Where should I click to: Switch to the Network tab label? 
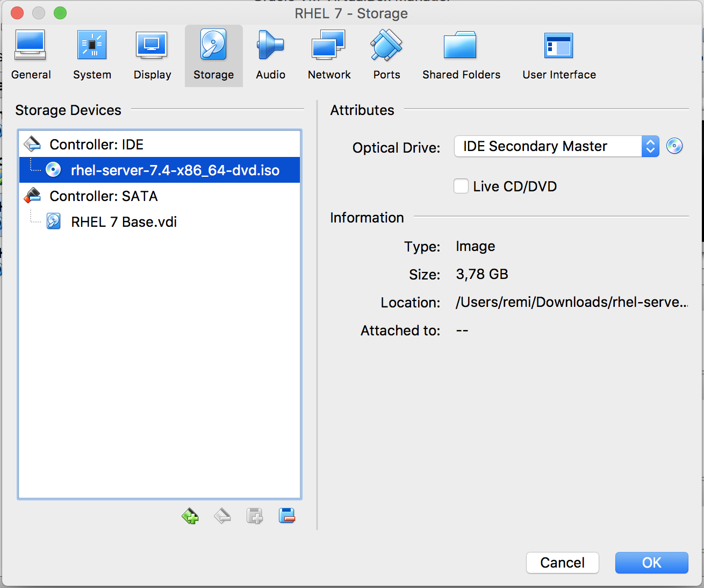pyautogui.click(x=329, y=75)
